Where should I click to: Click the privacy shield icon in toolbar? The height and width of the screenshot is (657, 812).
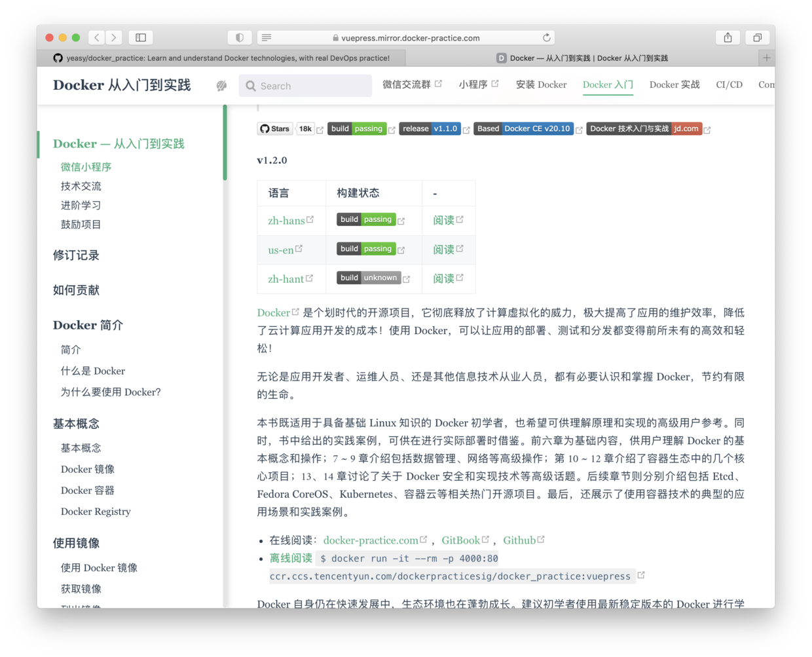(240, 37)
